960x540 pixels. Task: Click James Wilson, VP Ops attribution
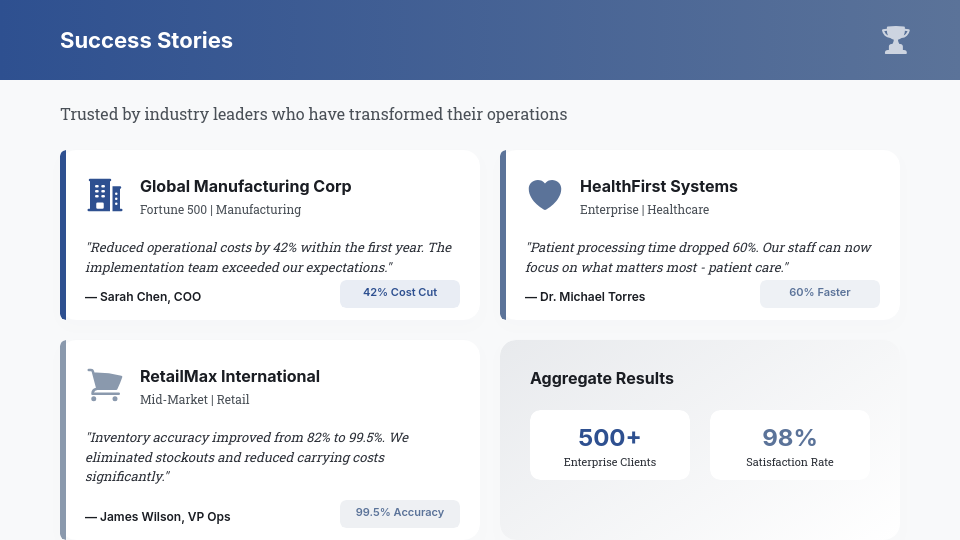(x=158, y=517)
